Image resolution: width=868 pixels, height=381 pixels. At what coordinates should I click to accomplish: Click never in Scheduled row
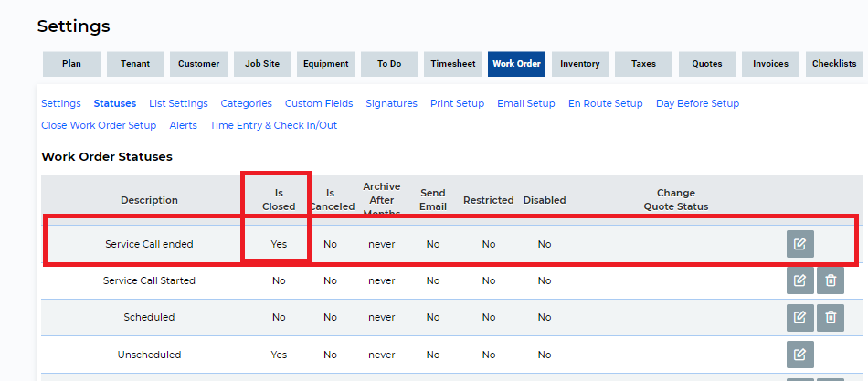click(382, 318)
